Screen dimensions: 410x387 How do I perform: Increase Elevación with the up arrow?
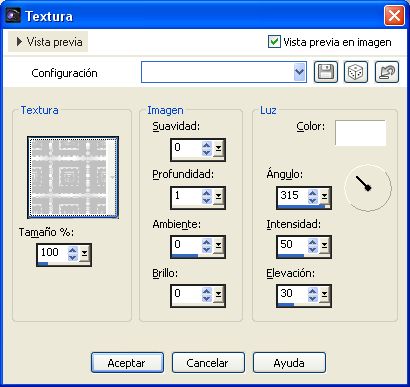pyautogui.click(x=313, y=291)
